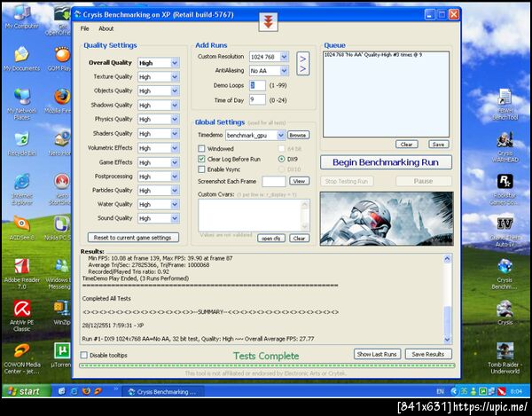The image size is (532, 416).
Task: Select the DX9 radio button
Action: [281, 159]
